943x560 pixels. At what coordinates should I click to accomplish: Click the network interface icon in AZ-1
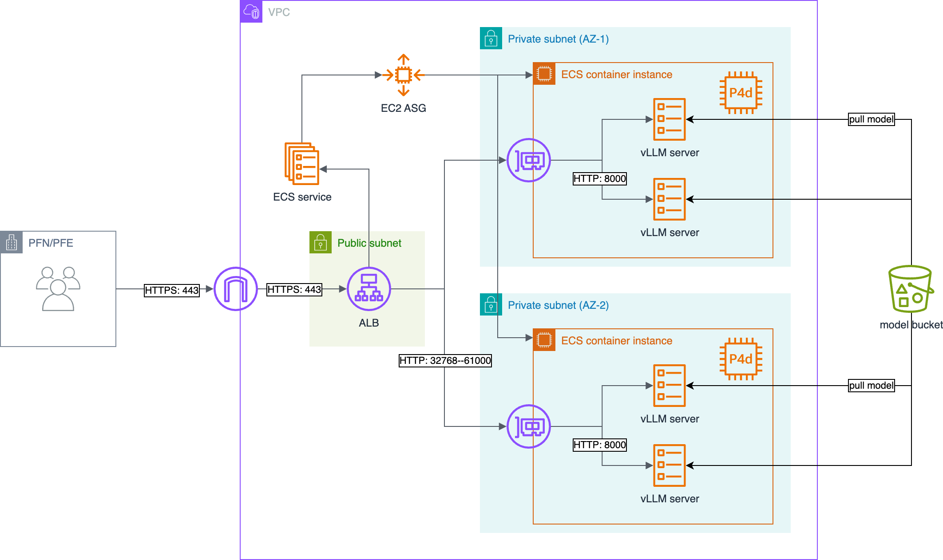coord(529,160)
